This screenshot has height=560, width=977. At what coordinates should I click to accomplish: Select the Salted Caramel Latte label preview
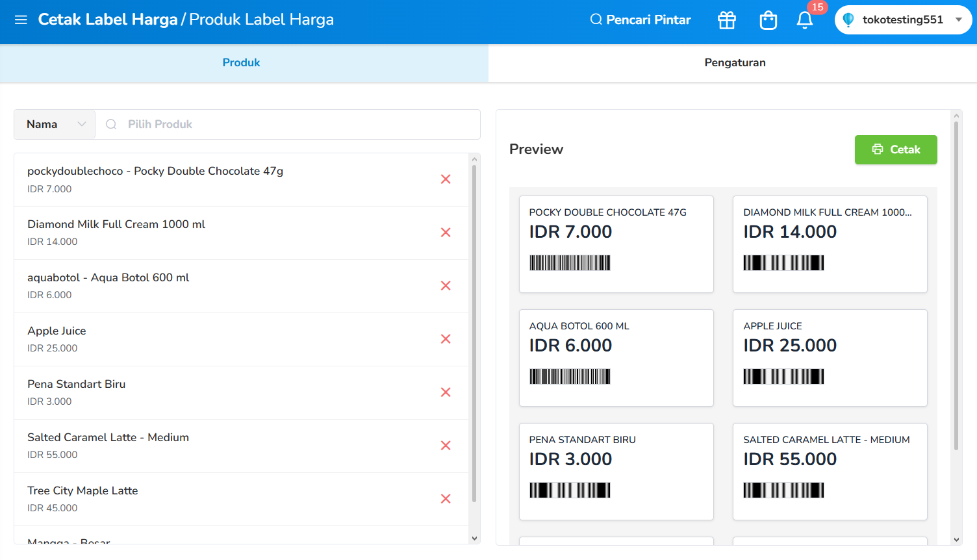[830, 472]
